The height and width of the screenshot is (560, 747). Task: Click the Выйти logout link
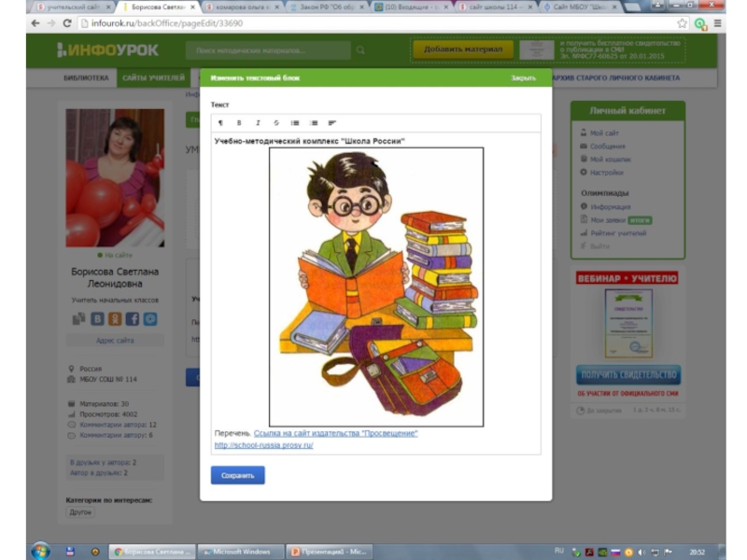pos(599,246)
